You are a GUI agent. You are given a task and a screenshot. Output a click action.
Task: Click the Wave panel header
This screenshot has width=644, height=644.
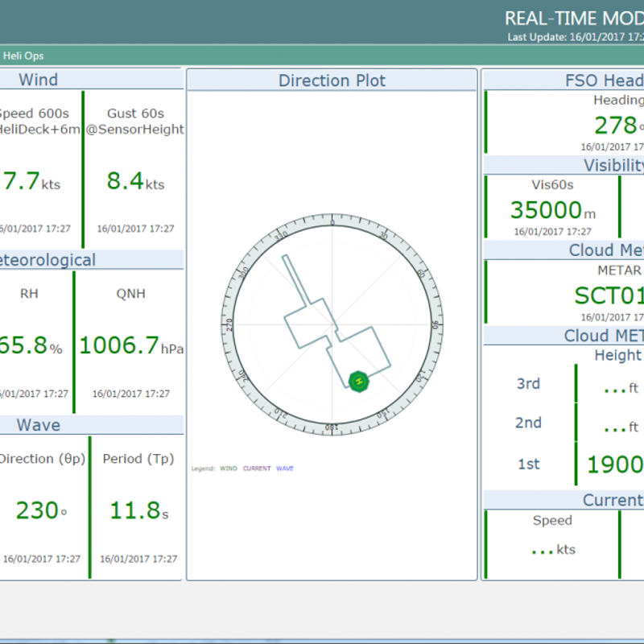coord(39,425)
